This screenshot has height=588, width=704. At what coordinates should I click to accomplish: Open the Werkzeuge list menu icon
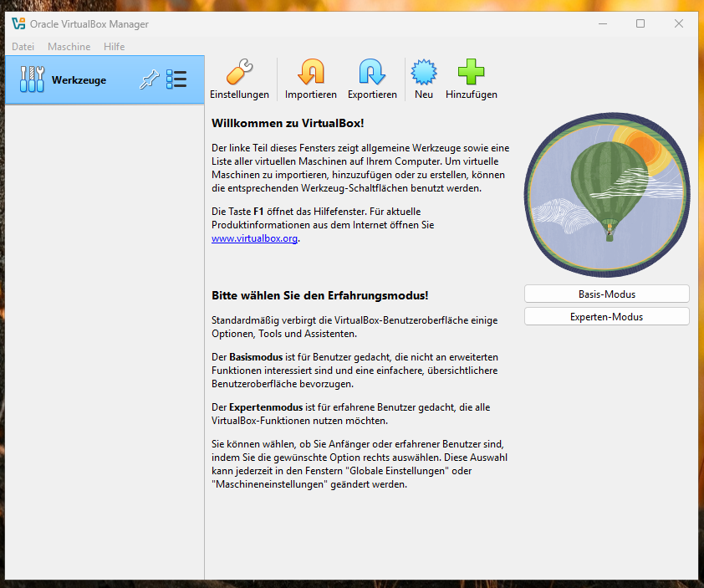pos(176,79)
